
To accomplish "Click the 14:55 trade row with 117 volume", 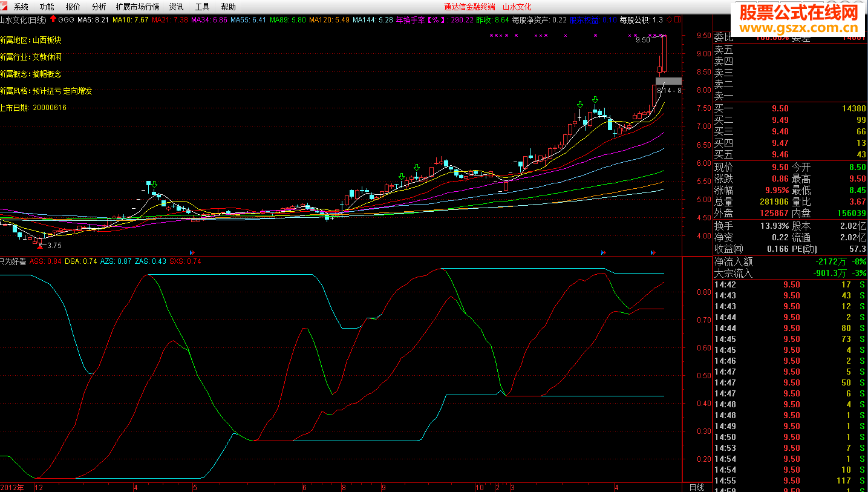I will tap(790, 481).
